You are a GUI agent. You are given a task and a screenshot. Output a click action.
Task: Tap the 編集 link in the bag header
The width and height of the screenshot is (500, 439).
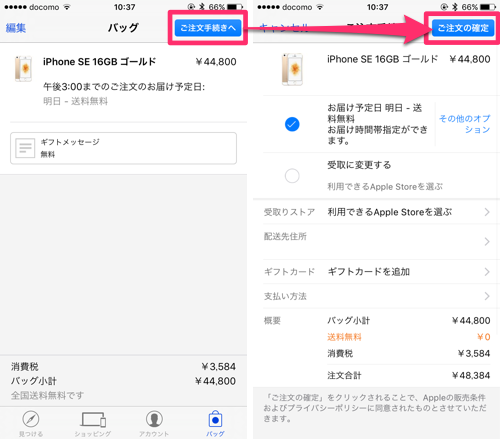[16, 28]
